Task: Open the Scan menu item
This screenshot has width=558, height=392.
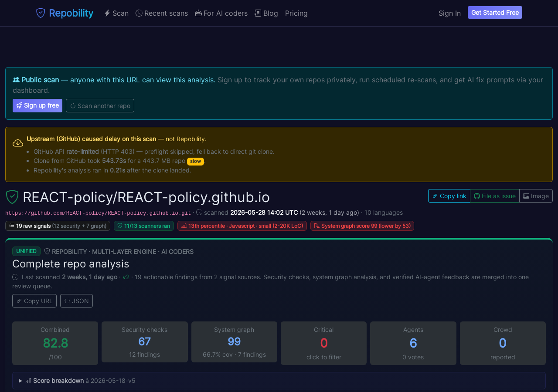Action: pyautogui.click(x=116, y=13)
